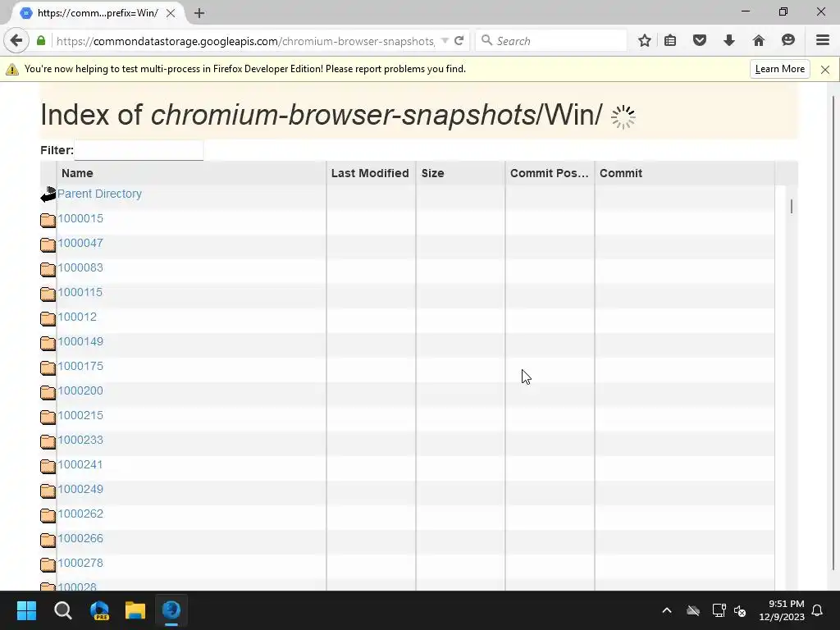Screen dimensions: 840x630
Task: Open folder link 1000241
Action: [x=80, y=465]
